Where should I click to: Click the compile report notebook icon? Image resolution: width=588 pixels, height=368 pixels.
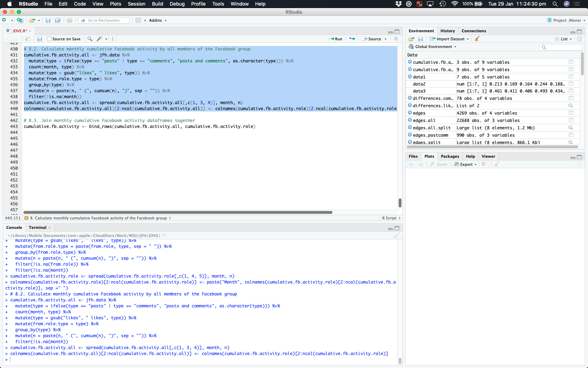(x=114, y=39)
